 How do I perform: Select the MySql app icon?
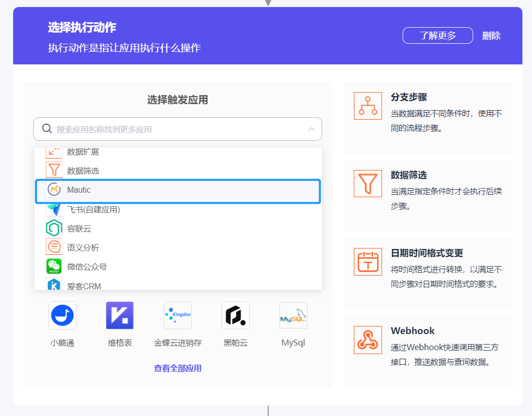(x=293, y=315)
